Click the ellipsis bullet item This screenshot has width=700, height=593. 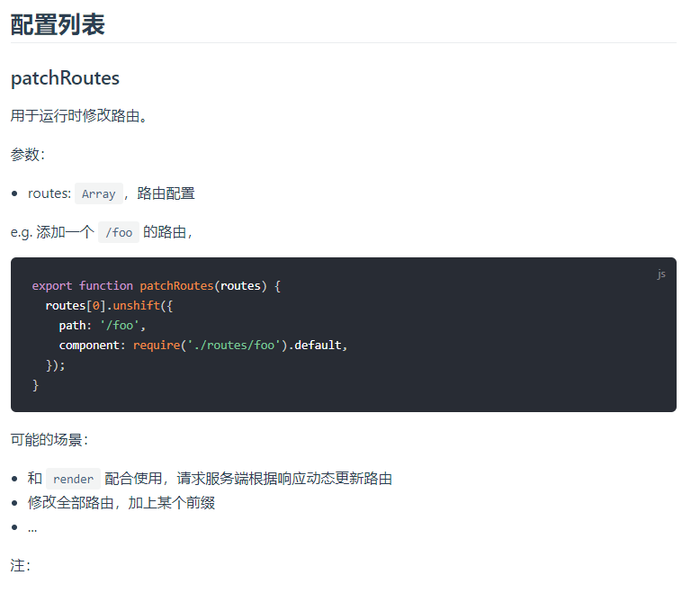click(x=32, y=528)
